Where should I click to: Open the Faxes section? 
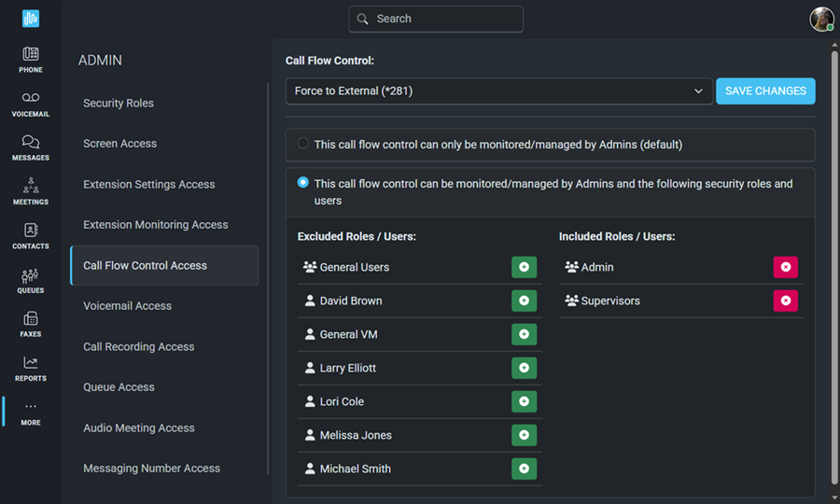(x=31, y=325)
